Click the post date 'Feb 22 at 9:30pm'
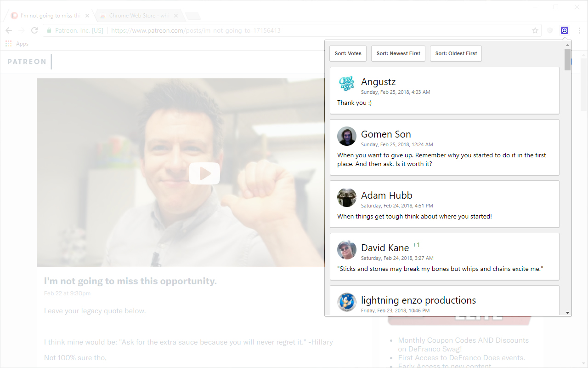 [67, 293]
